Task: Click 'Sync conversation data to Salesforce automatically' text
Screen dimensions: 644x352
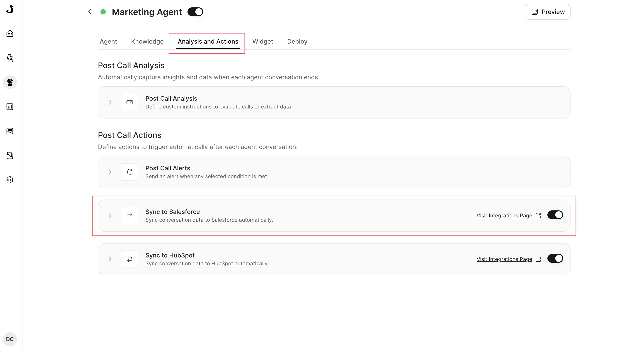Action: point(209,220)
